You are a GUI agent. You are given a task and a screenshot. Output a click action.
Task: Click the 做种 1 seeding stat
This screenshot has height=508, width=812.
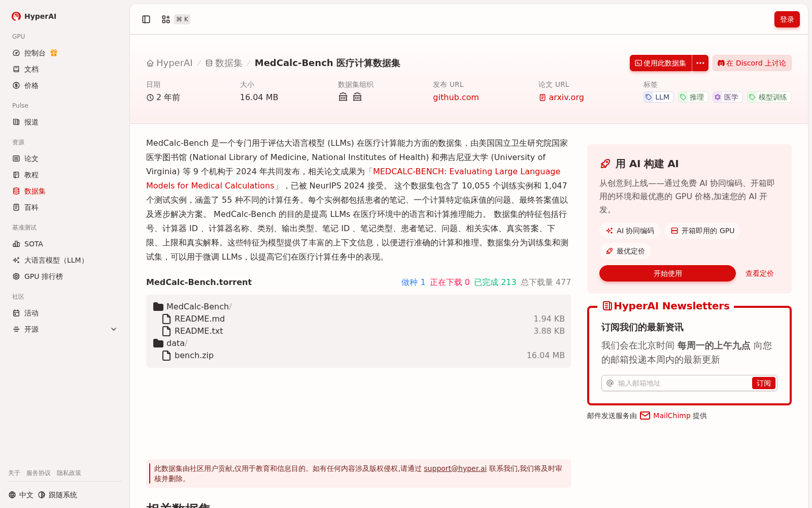(413, 282)
